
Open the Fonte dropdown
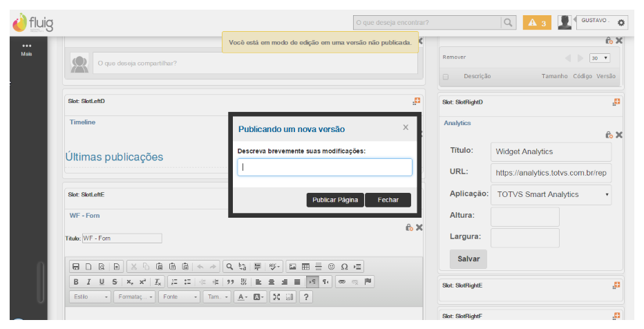point(179,297)
